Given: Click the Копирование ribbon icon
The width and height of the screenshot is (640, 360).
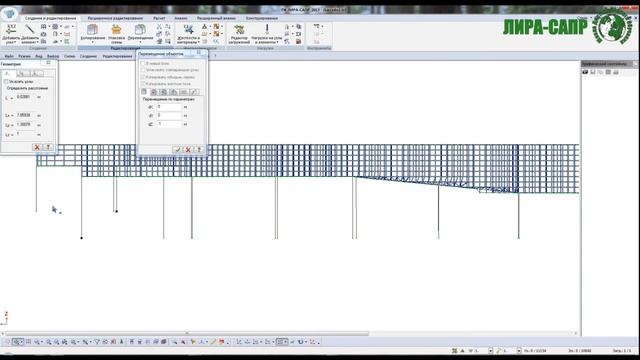Looking at the screenshot, I should (x=93, y=29).
